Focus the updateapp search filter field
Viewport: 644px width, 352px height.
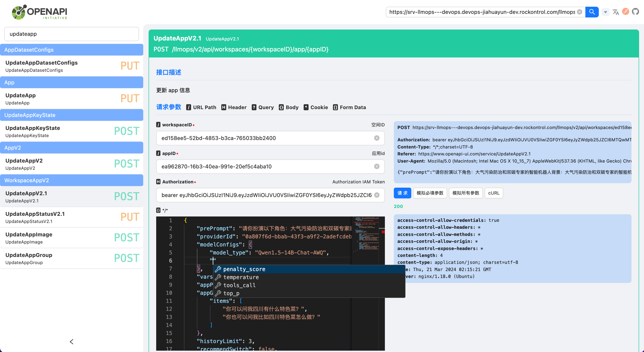click(72, 34)
